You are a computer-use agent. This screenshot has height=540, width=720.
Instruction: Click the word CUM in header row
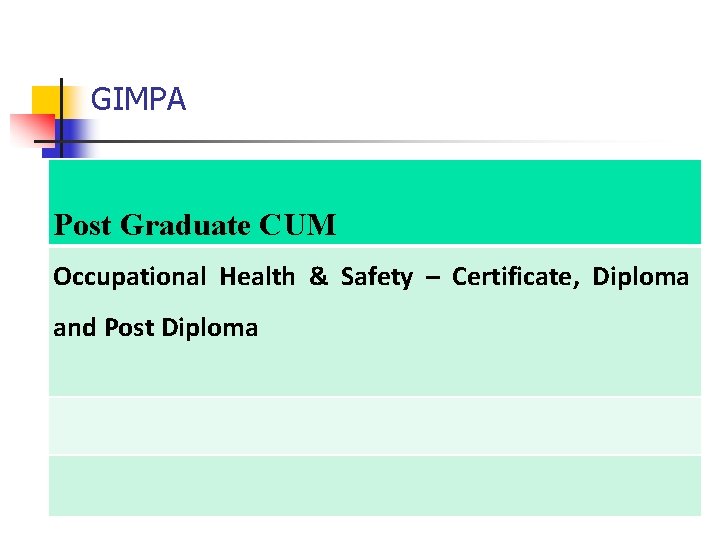(298, 225)
